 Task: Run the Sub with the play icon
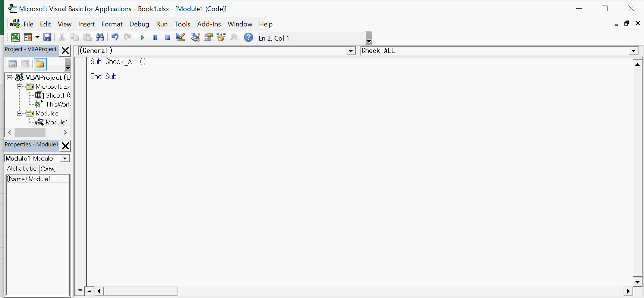coord(142,38)
